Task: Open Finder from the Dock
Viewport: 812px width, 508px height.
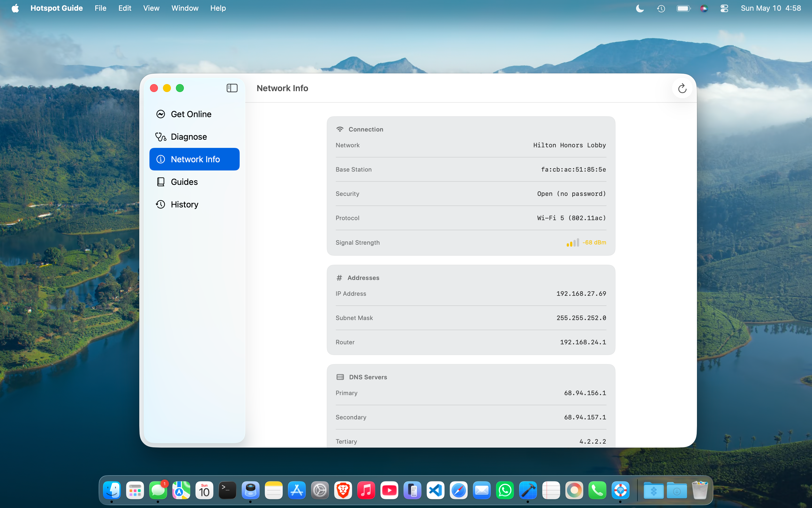Action: (x=112, y=491)
